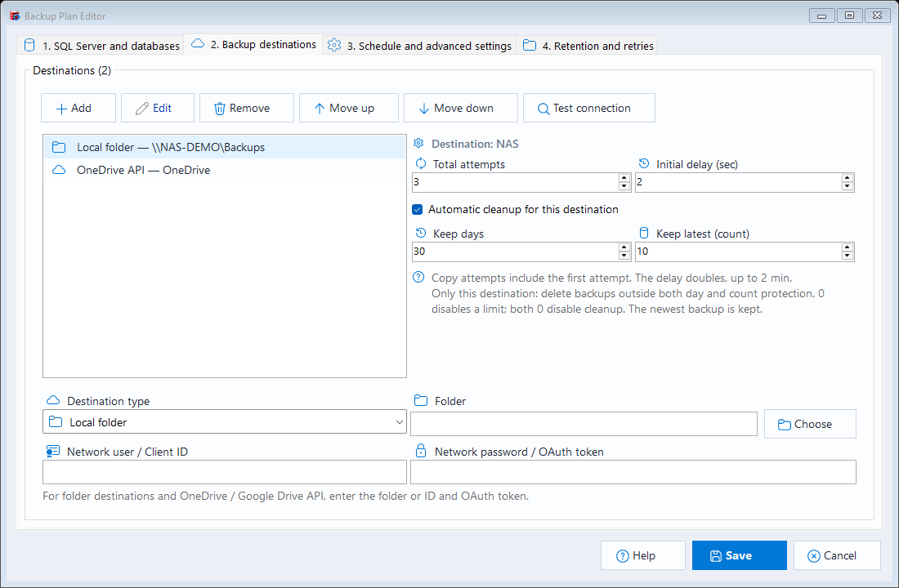Click the Move down arrow icon
This screenshot has width=899, height=588.
(423, 109)
